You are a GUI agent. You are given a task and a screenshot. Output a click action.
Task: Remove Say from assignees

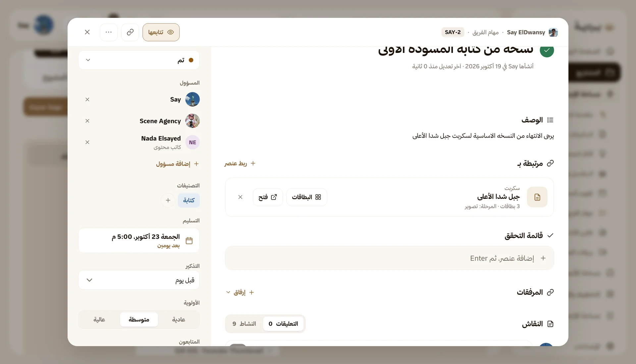coord(87,99)
